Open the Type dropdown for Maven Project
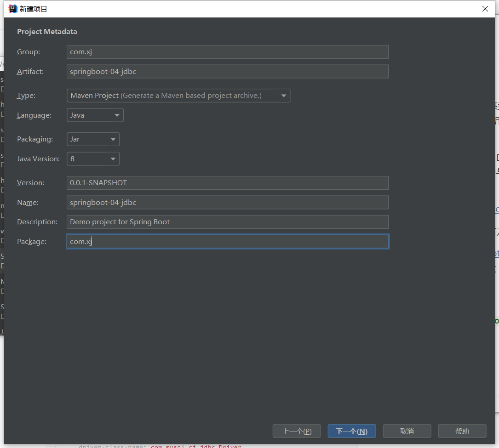The height and width of the screenshot is (448, 499). [178, 96]
